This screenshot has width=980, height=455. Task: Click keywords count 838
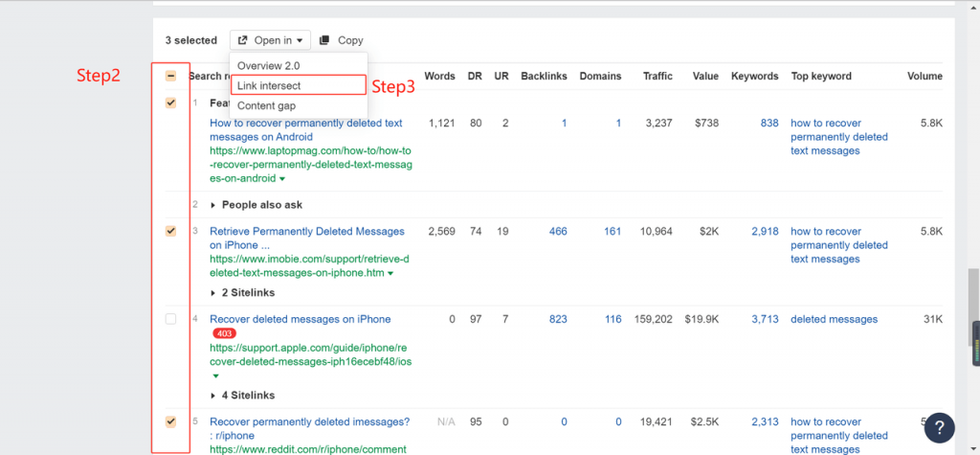pos(769,124)
